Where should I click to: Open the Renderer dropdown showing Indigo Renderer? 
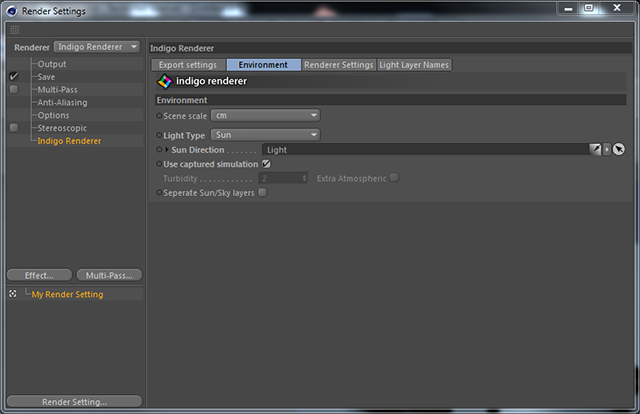point(97,47)
